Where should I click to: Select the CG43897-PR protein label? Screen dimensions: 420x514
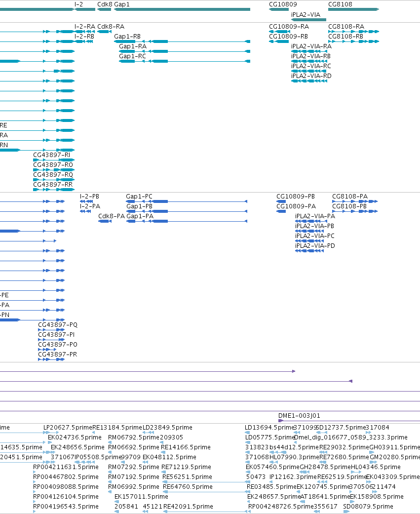click(58, 354)
